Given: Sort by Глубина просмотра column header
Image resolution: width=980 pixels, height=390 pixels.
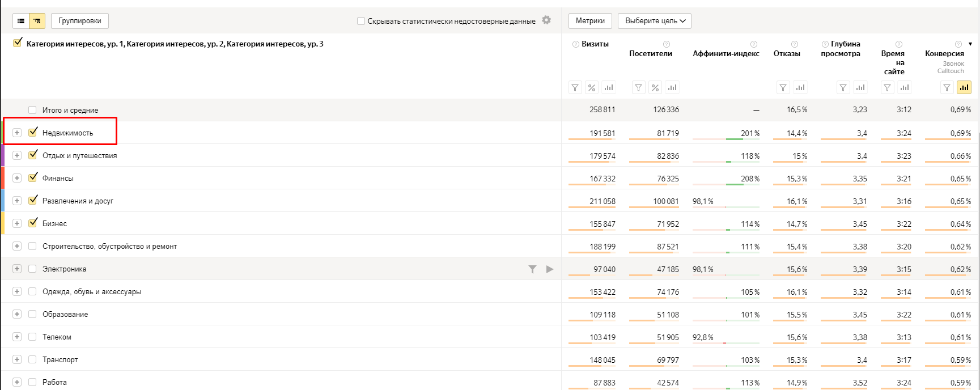Looking at the screenshot, I should [841, 49].
